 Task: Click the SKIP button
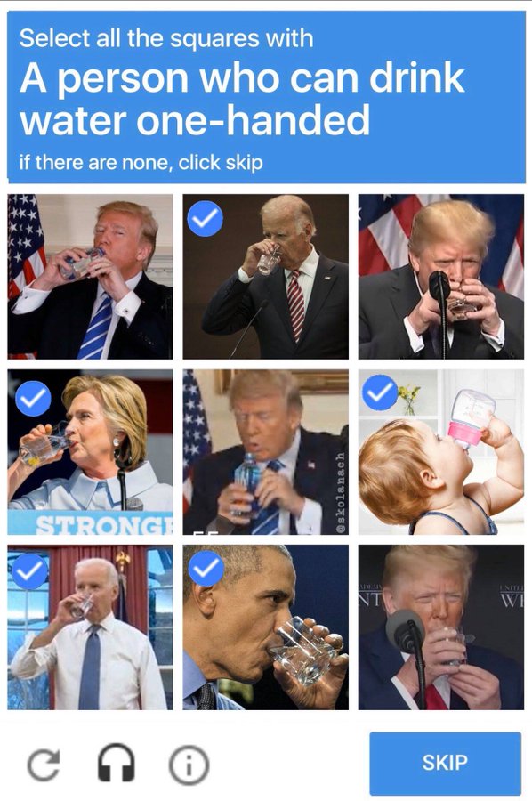[x=445, y=763]
